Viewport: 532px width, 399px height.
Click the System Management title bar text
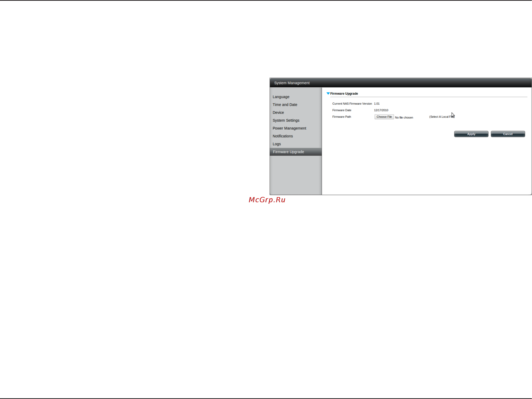click(x=292, y=83)
